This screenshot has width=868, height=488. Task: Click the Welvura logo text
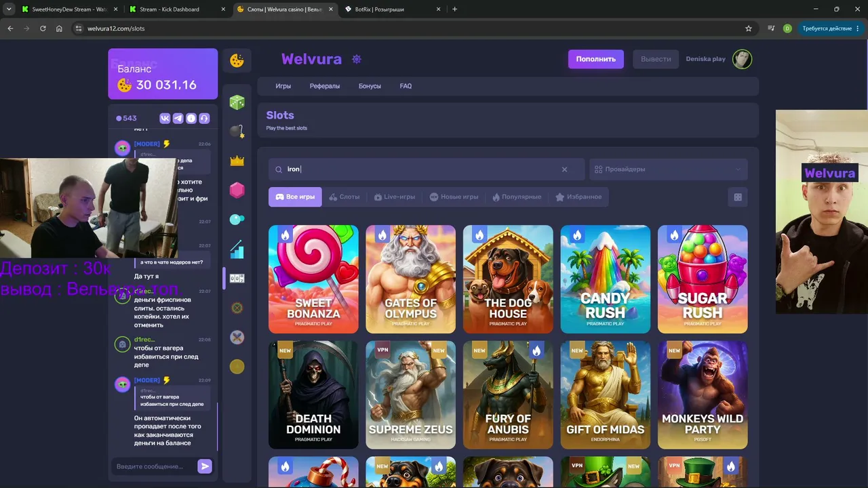coord(311,59)
